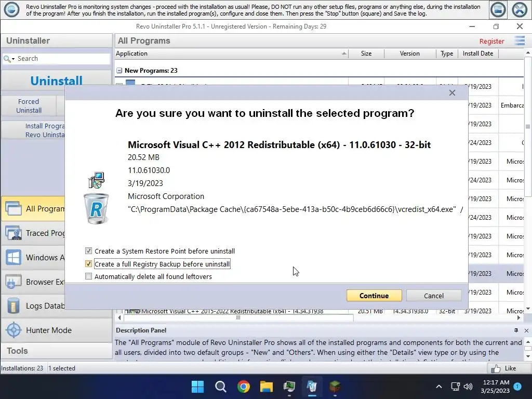The width and height of the screenshot is (532, 399).
Task: Expand the Tools section in sidebar
Action: pyautogui.click(x=56, y=351)
